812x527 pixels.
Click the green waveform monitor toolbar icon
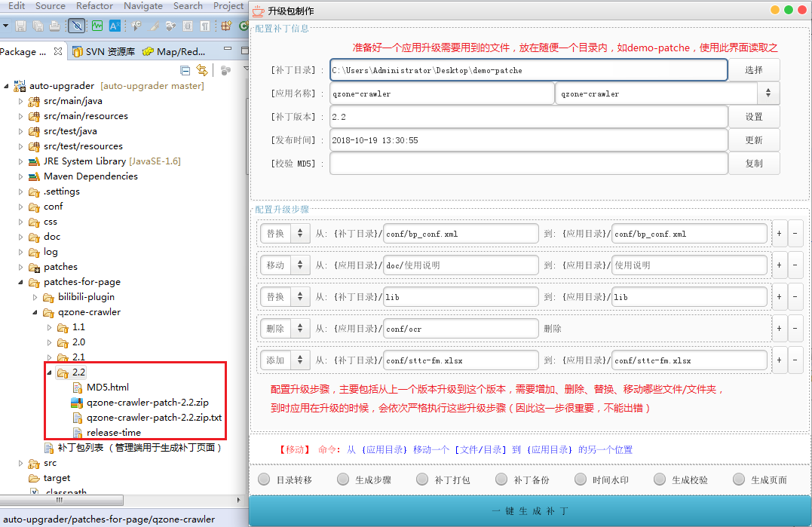tap(97, 26)
